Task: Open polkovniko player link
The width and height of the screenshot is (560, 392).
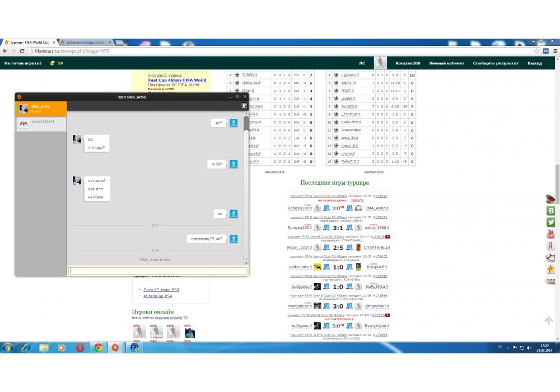Action: point(300,267)
